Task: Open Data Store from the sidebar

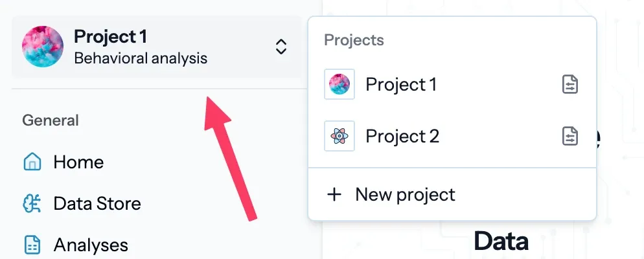Action: (x=97, y=204)
